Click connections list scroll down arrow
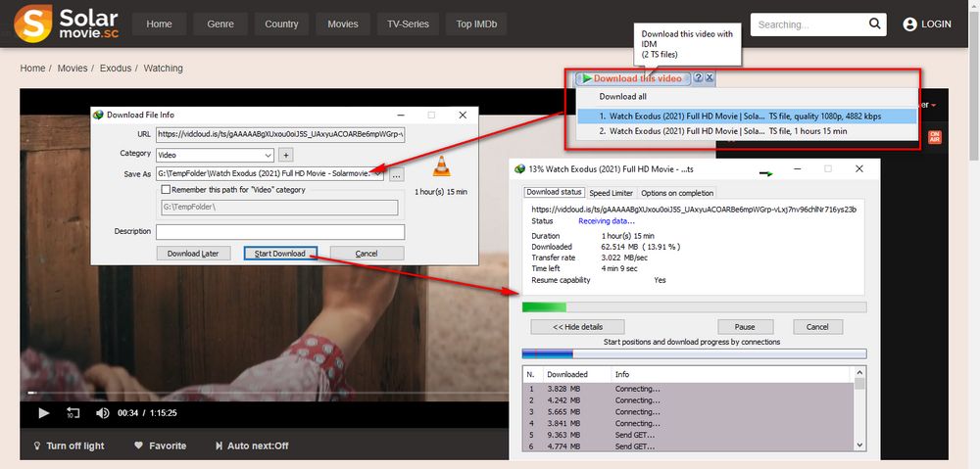This screenshot has height=469, width=980. [x=860, y=446]
